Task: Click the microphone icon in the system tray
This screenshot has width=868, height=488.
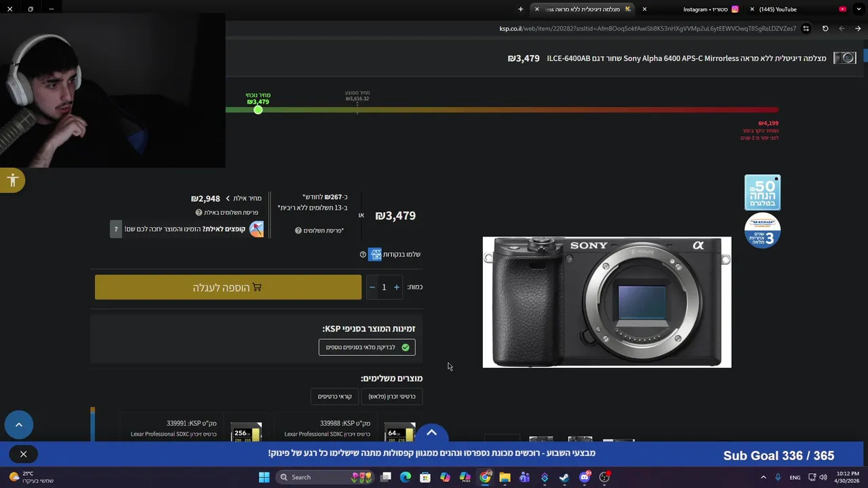Action: point(778,477)
